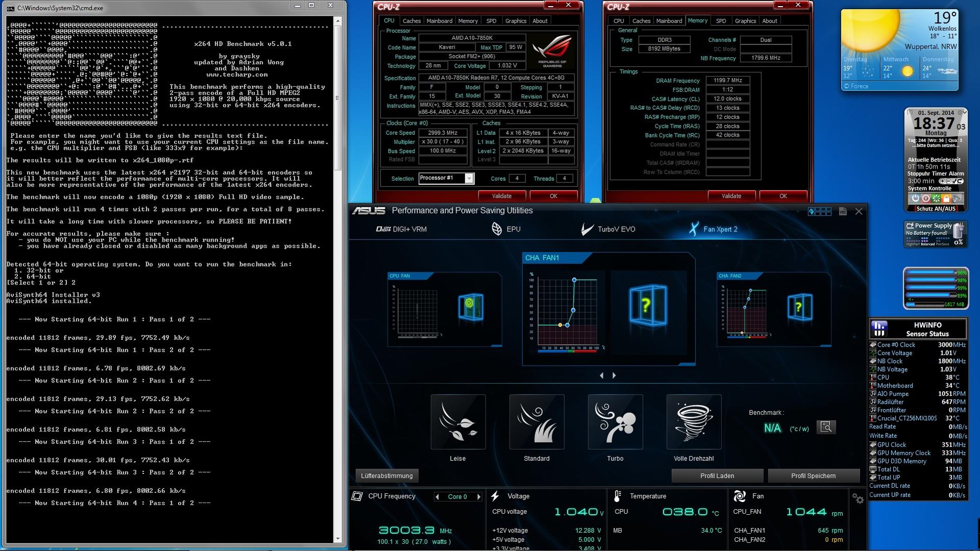Click the HWiNFO Sensor Status logo
This screenshot has height=551, width=980.
point(879,329)
